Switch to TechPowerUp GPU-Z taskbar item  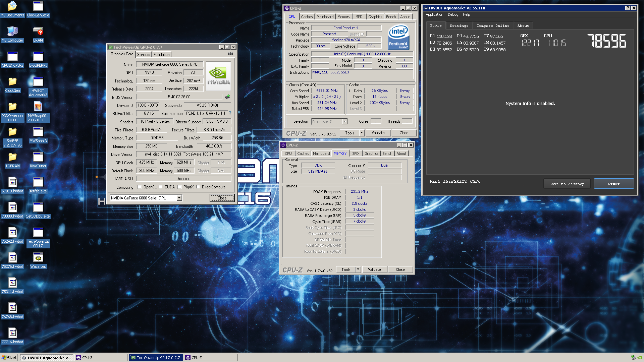(x=156, y=358)
